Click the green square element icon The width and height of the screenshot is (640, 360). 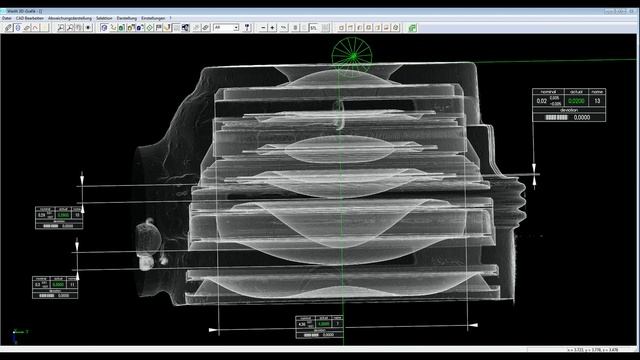122,28
